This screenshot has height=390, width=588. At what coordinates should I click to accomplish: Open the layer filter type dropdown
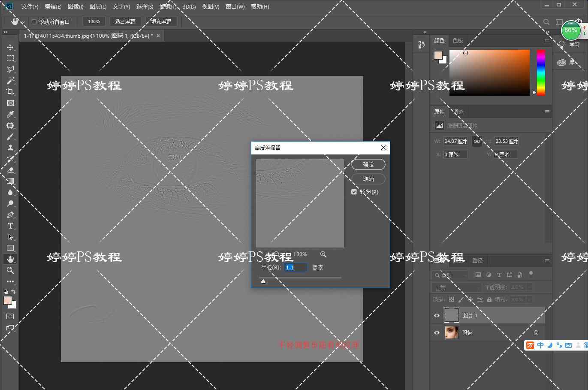click(x=450, y=275)
